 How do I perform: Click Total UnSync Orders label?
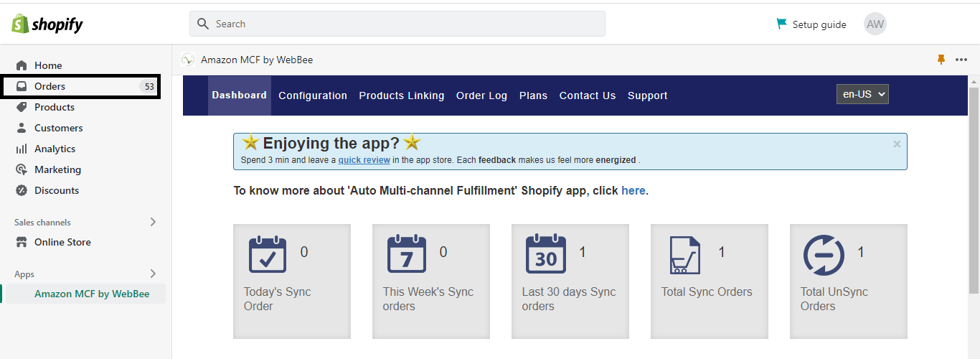(834, 299)
